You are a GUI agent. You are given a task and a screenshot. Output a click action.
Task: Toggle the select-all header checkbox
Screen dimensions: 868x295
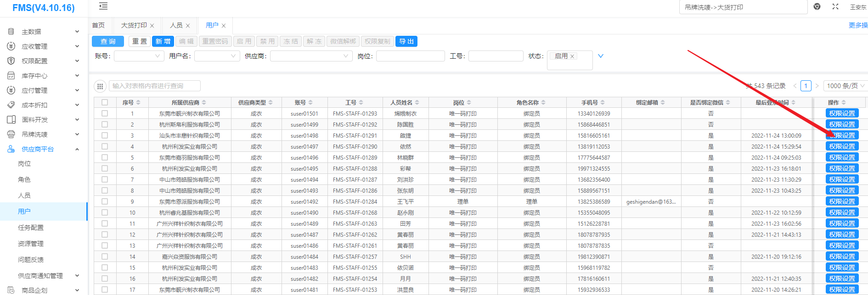click(x=105, y=102)
